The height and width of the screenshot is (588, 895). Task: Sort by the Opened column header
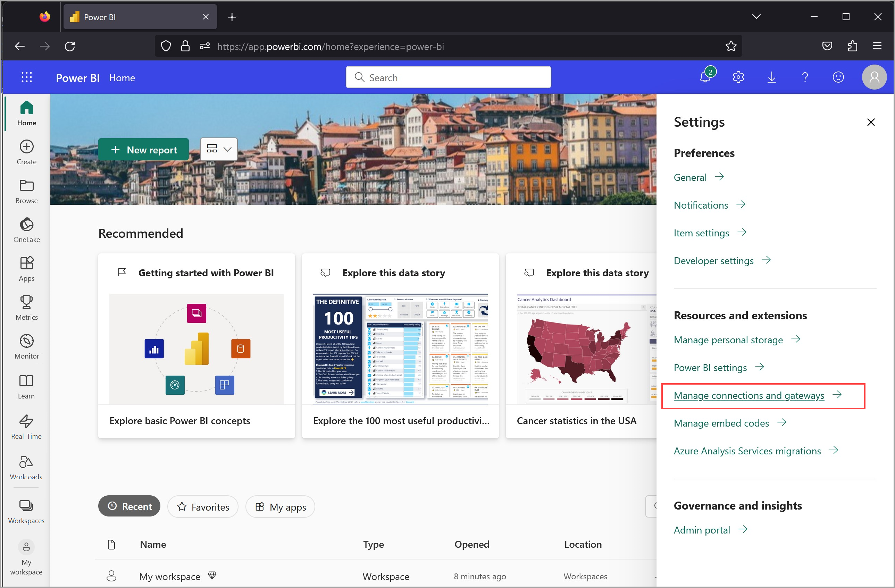471,544
